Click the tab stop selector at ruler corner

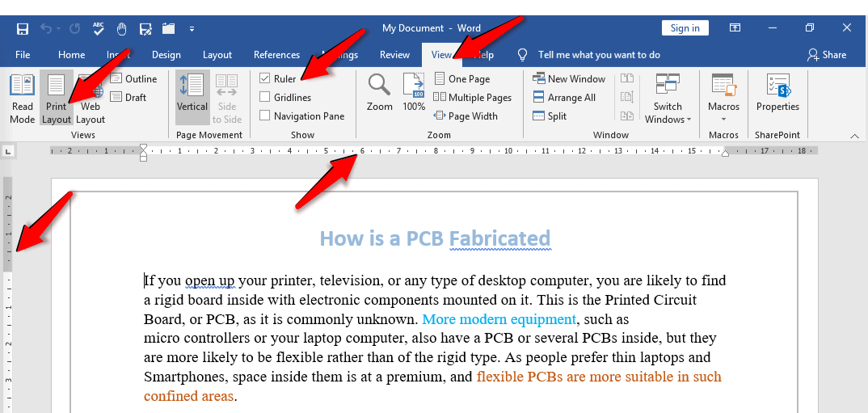click(9, 150)
